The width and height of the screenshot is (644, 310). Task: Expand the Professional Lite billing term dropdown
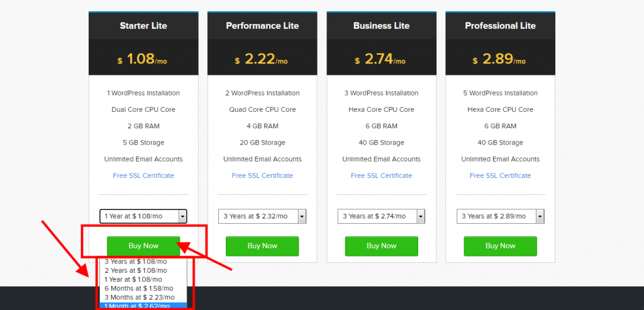pos(500,216)
